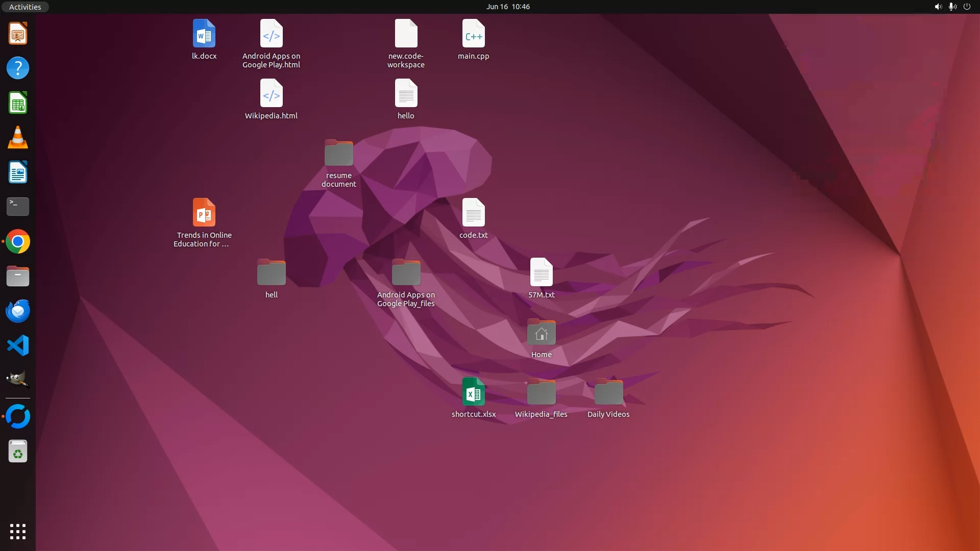
Task: Open LibreOffice Impress from the dock
Action: 18,34
